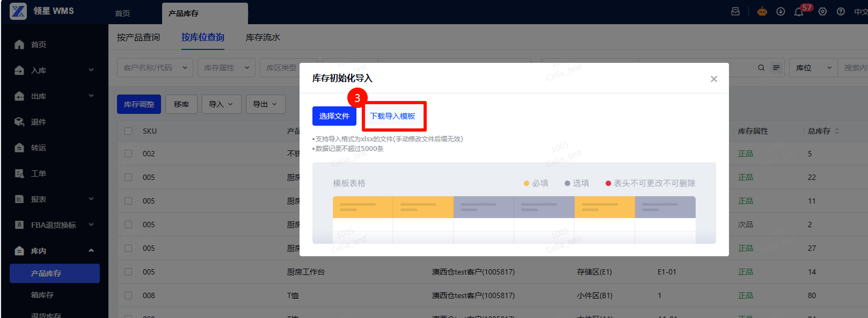Click the 首页 house icon in sidebar
This screenshot has width=868, height=318.
click(x=19, y=45)
